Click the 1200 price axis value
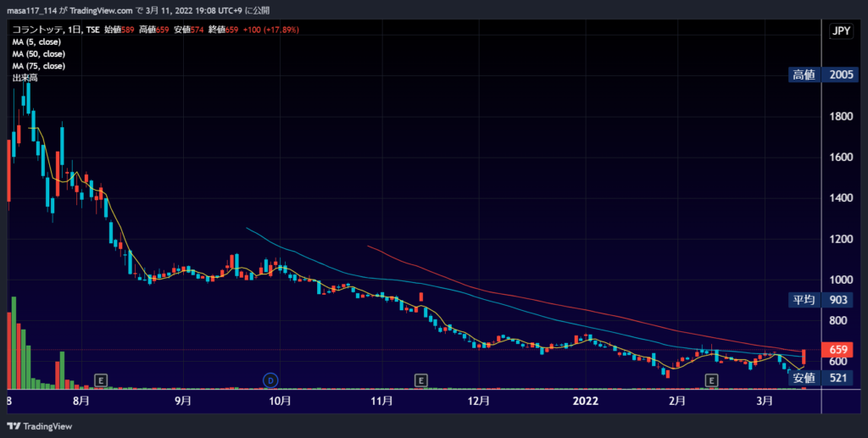This screenshot has height=438, width=868. click(841, 239)
